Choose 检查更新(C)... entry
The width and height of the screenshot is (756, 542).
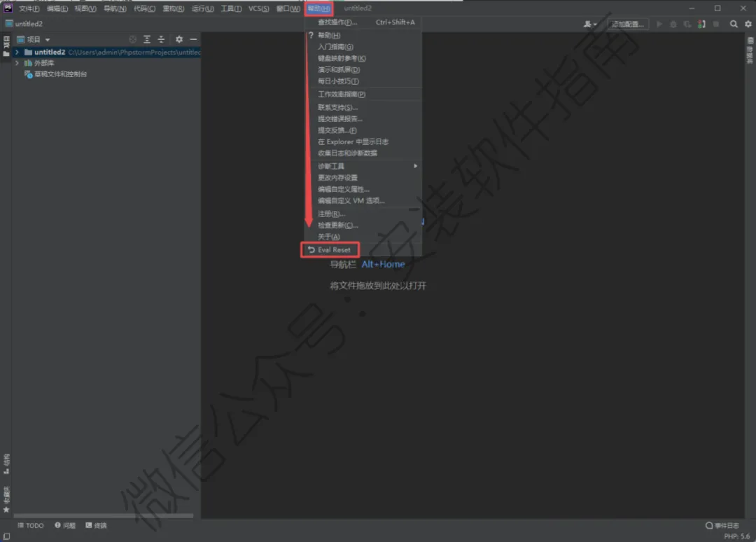click(363, 225)
